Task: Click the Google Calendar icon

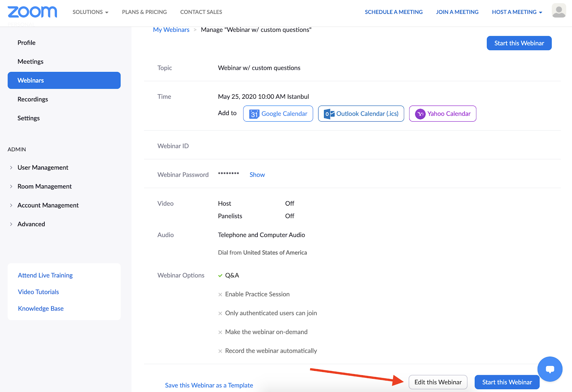Action: point(254,114)
